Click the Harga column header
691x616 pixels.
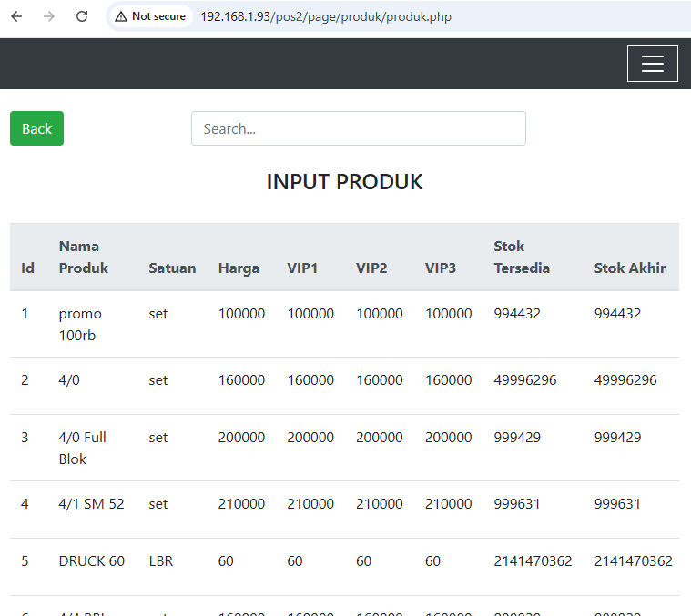tap(239, 268)
